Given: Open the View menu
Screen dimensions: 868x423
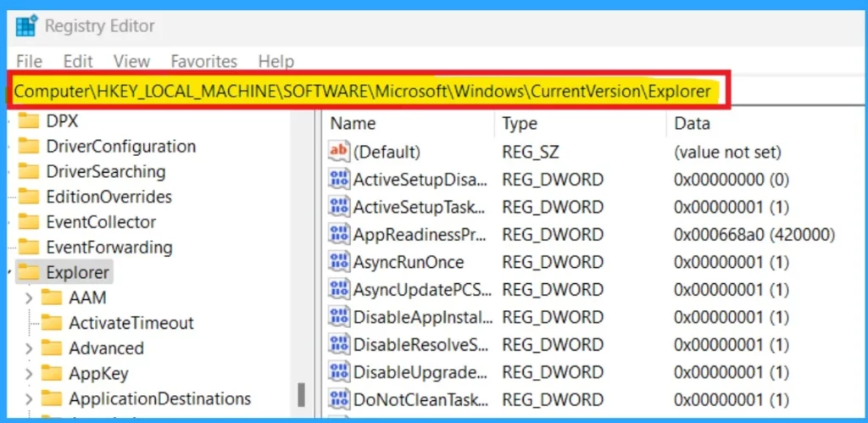Looking at the screenshot, I should (x=131, y=61).
